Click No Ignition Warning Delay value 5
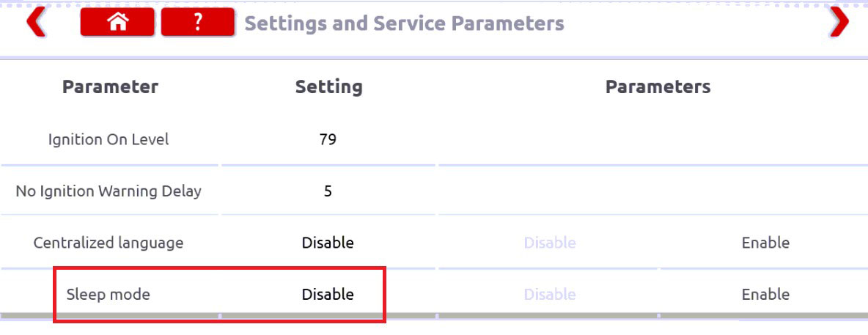868x335 pixels. point(328,191)
